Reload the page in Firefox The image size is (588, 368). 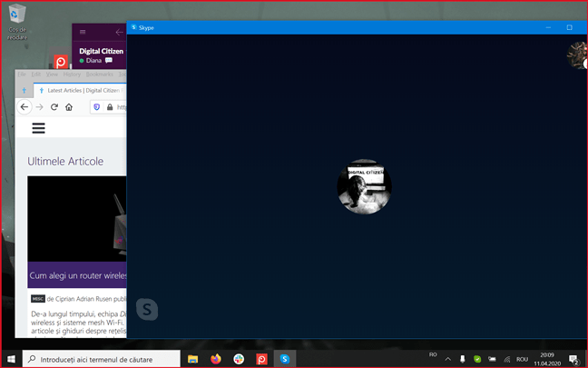[54, 107]
